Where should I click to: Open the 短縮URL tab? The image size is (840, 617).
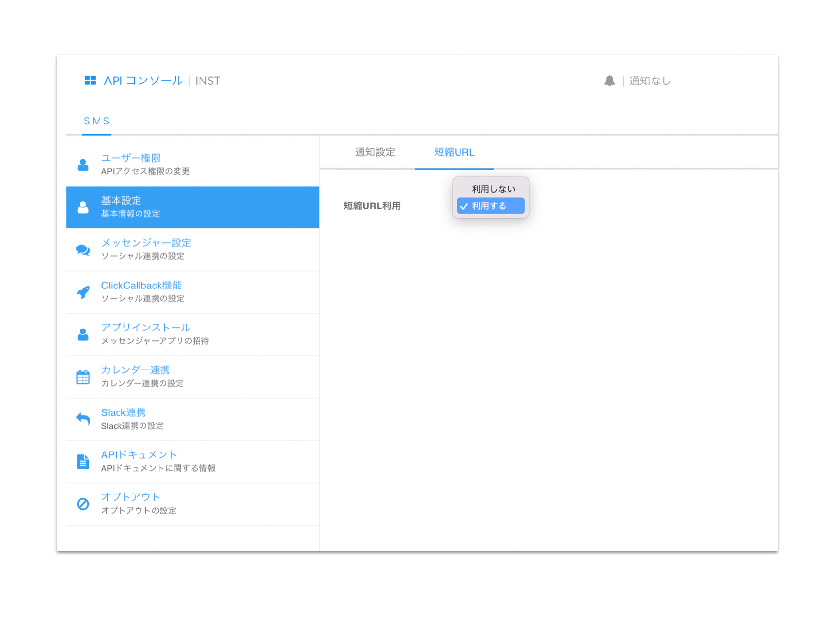454,152
